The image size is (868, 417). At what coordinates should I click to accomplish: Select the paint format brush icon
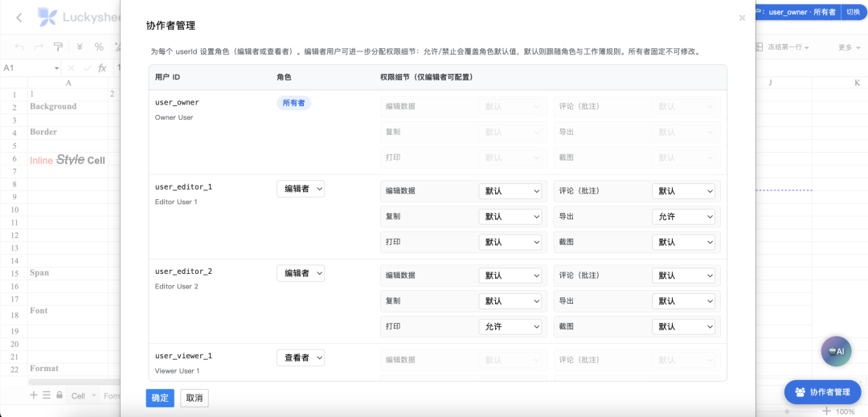58,47
